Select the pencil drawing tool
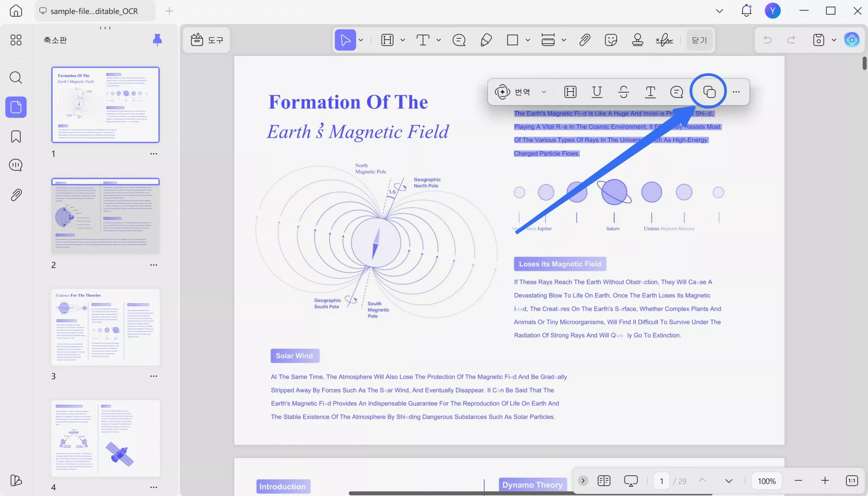Image resolution: width=868 pixels, height=496 pixels. 486,40
